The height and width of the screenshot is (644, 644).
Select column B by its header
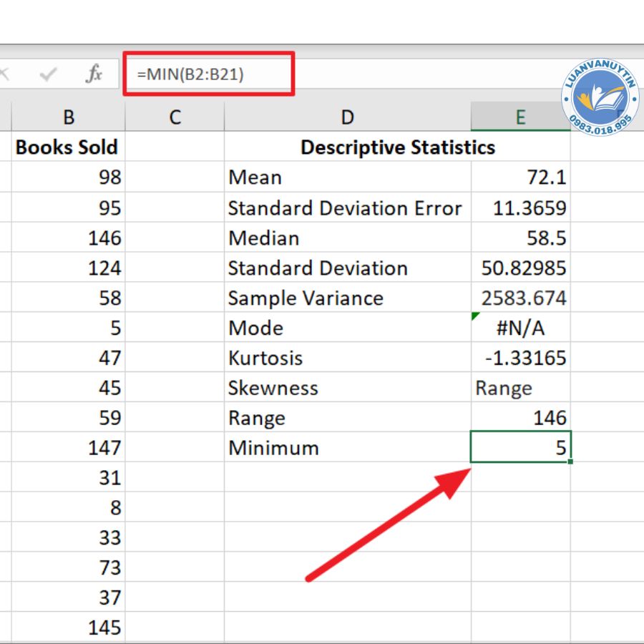[68, 117]
